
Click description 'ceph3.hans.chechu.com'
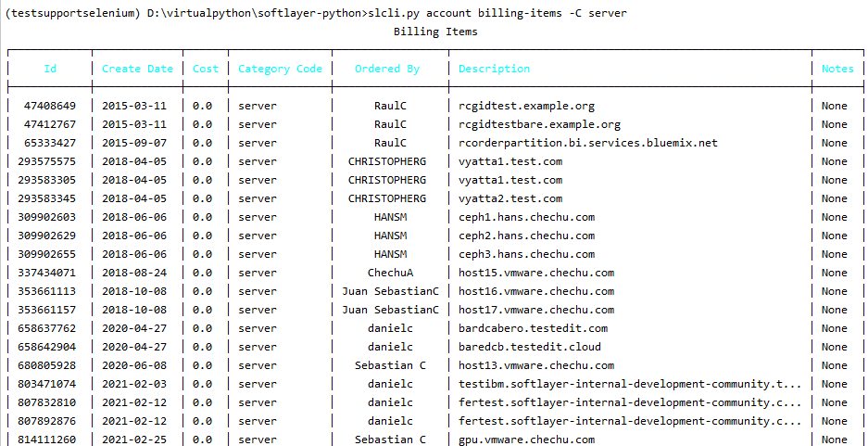point(526,254)
